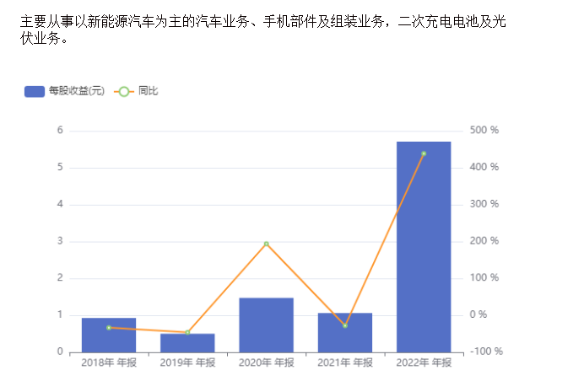The height and width of the screenshot is (392, 584).
Task: Click the left axis value 2
Action: [x=60, y=278]
